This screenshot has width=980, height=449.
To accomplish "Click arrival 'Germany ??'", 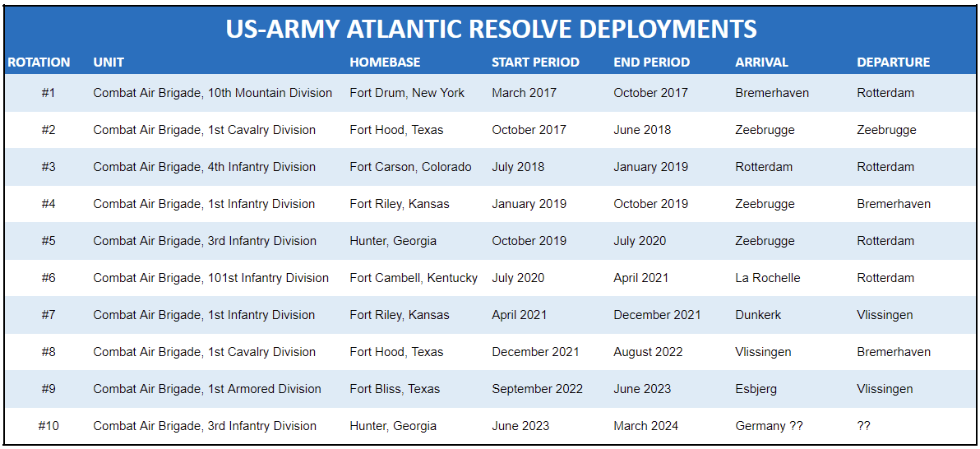I will point(770,426).
